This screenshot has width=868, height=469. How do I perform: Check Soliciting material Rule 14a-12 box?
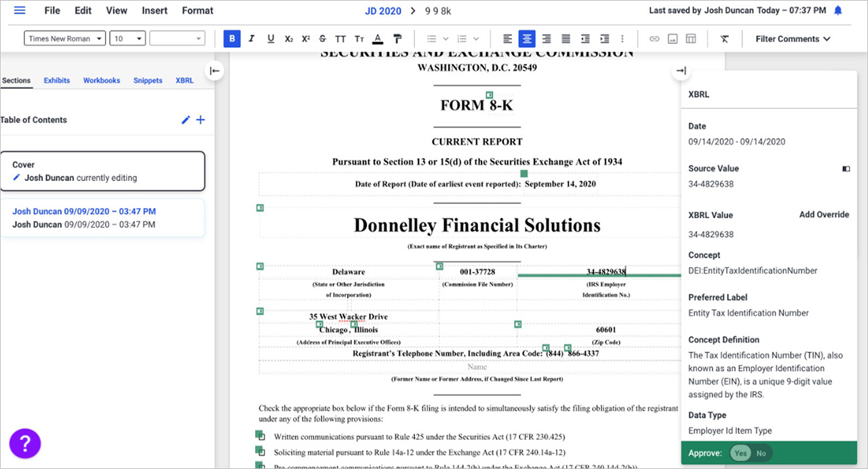coord(262,453)
